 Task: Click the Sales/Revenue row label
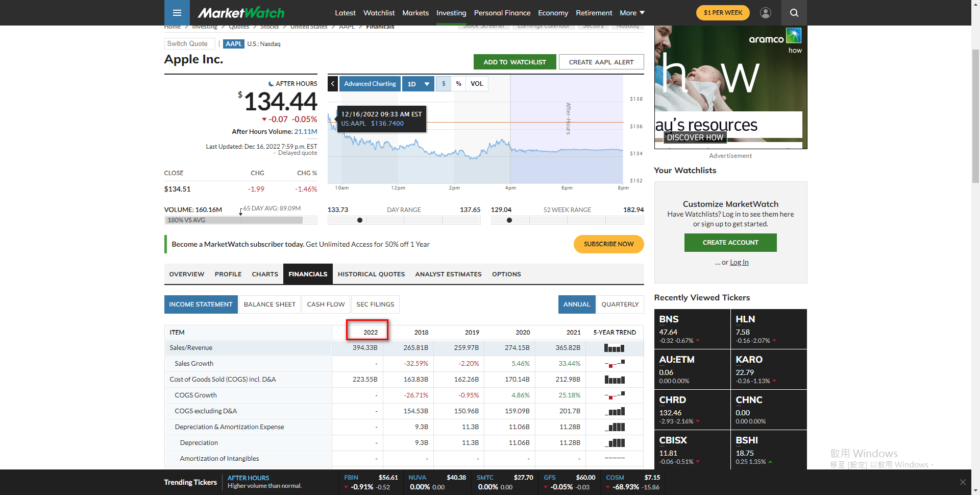[x=191, y=348]
